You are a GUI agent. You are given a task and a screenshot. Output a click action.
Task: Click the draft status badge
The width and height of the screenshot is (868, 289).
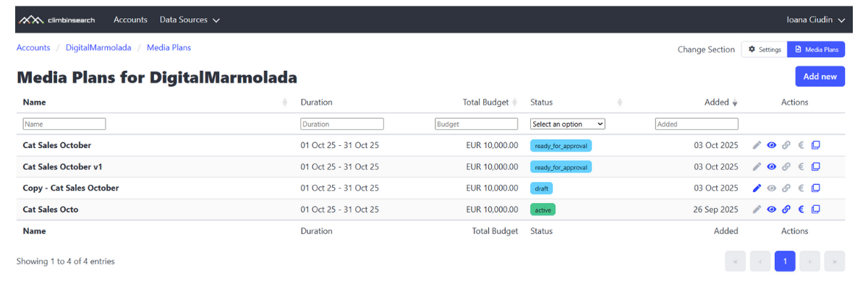(541, 189)
